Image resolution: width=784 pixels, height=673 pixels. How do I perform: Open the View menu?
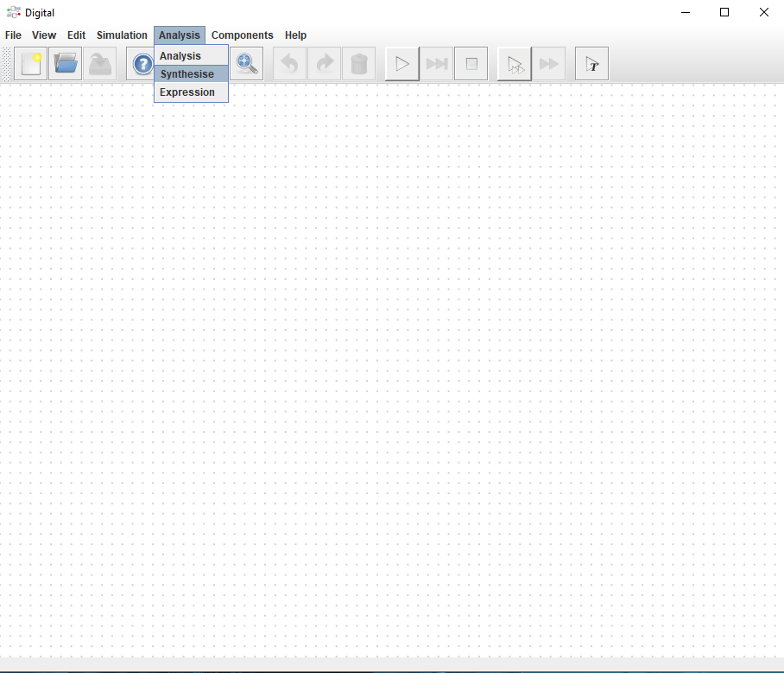coord(44,35)
